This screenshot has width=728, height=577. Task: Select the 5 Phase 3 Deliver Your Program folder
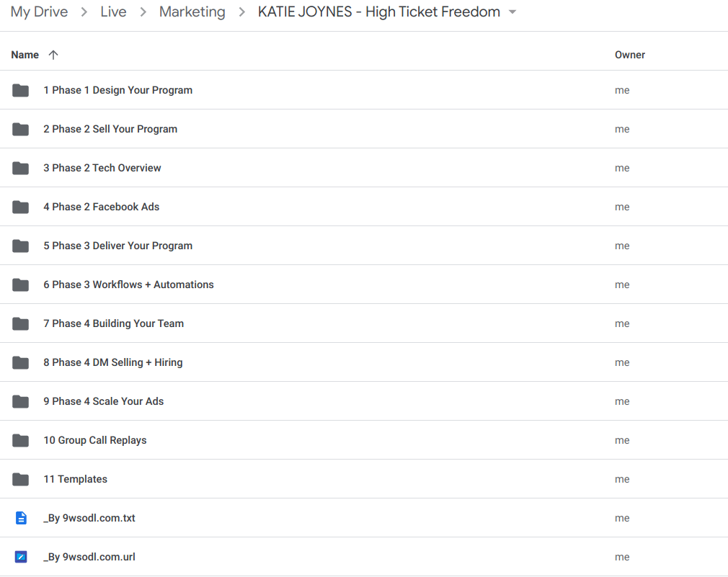coord(118,246)
